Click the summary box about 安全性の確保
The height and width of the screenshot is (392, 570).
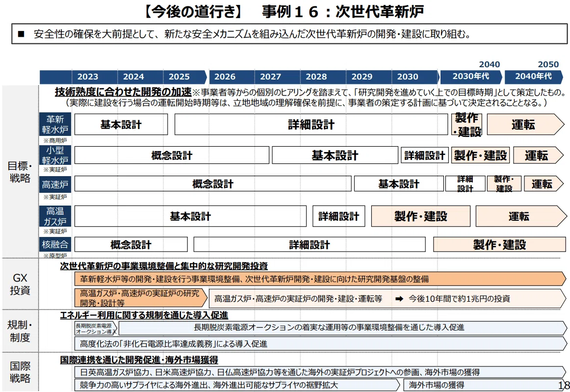point(289,34)
